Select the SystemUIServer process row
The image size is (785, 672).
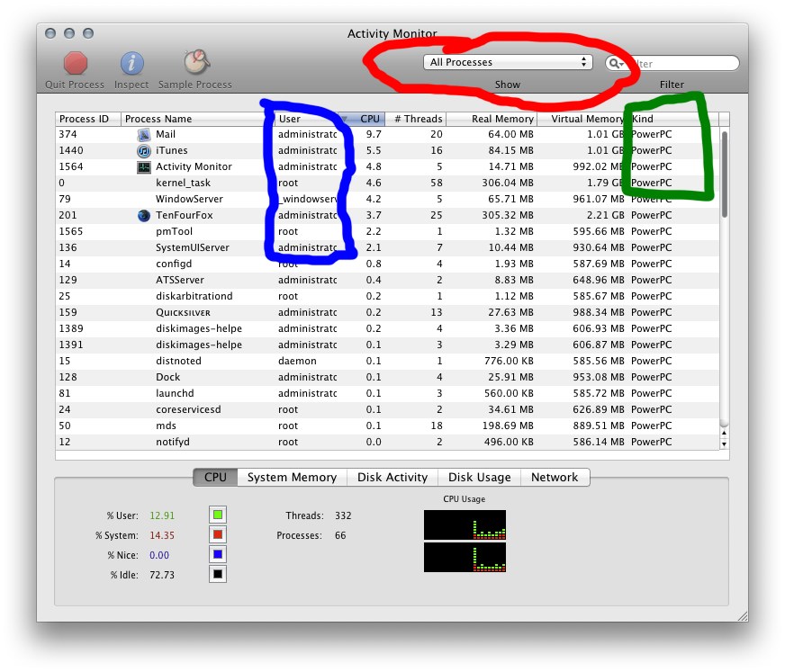(387, 247)
